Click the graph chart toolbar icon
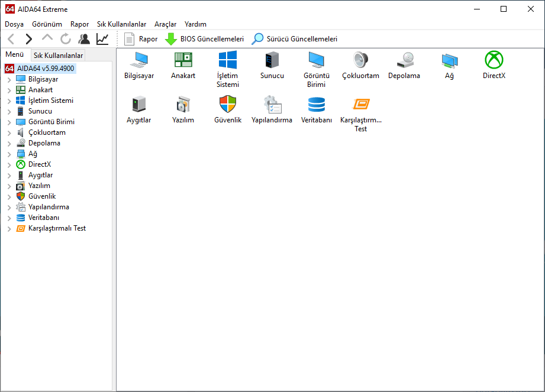Image resolution: width=545 pixels, height=392 pixels. pos(102,39)
